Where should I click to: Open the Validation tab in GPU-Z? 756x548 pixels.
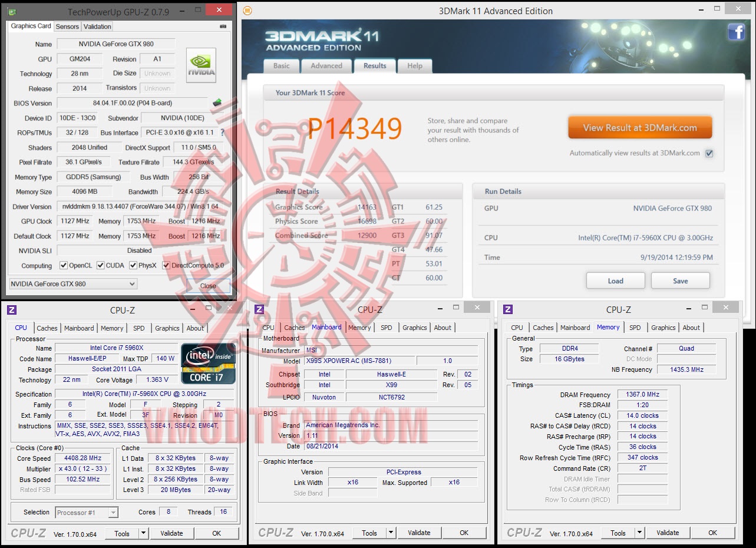tap(97, 27)
